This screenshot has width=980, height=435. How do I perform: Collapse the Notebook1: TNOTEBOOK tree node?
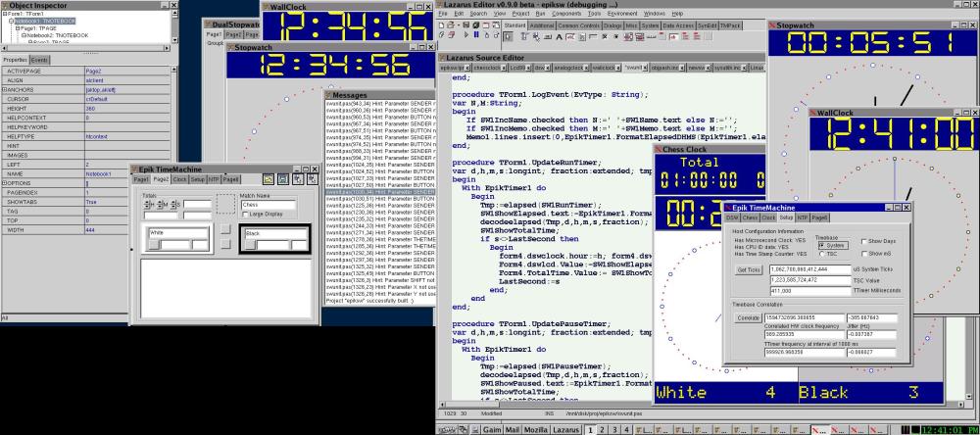[11, 21]
